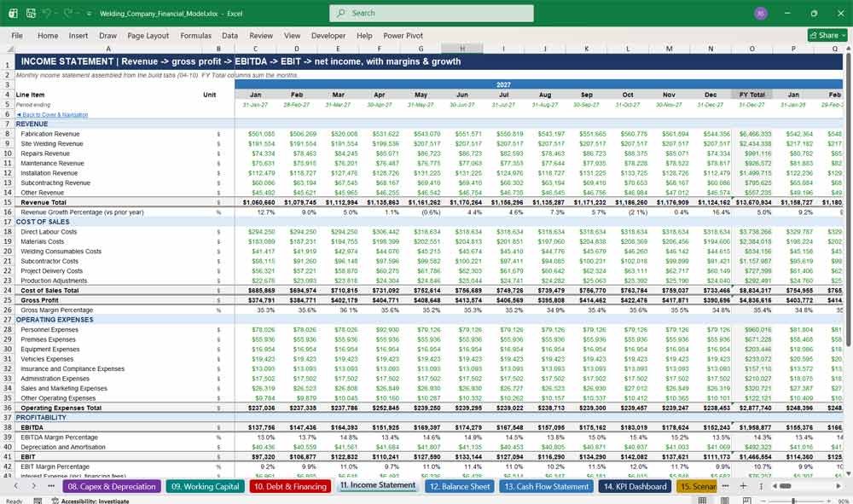Switch to 12. Balance Sheet tab
Viewport: 853px width, 504px height.
pos(460,487)
